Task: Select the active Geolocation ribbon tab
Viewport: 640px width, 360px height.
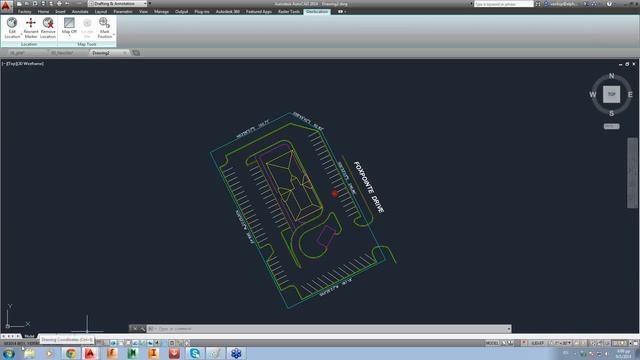Action: pyautogui.click(x=317, y=12)
